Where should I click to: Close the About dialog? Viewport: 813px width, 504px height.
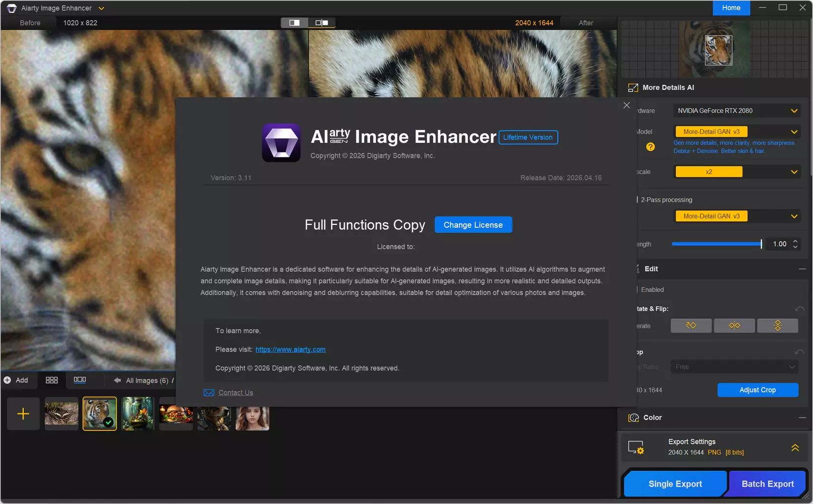point(627,105)
